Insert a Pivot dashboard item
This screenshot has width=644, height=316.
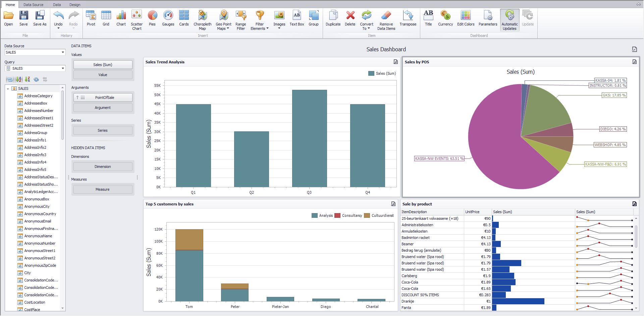point(91,19)
